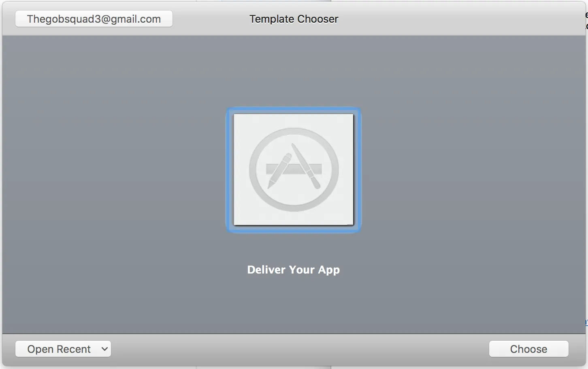This screenshot has width=588, height=369.
Task: Click the Open Recent text label
Action: click(x=59, y=349)
